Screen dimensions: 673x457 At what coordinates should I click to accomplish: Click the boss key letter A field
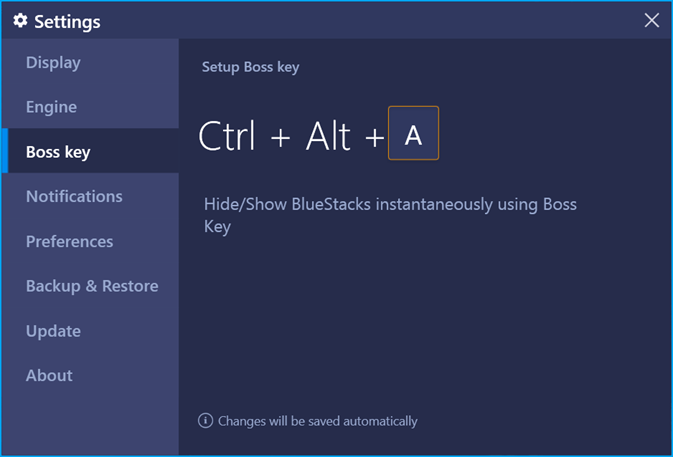[413, 133]
